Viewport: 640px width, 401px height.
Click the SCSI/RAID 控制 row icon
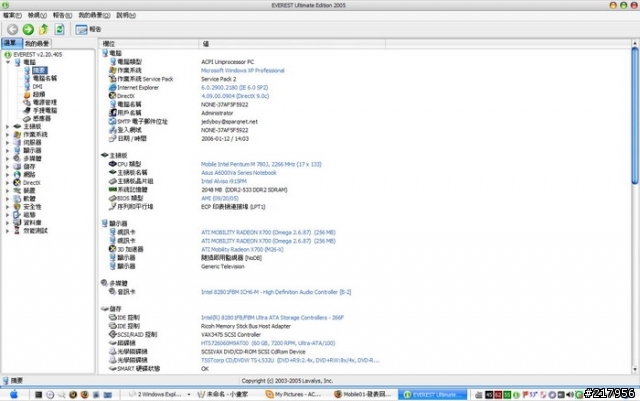click(x=113, y=334)
